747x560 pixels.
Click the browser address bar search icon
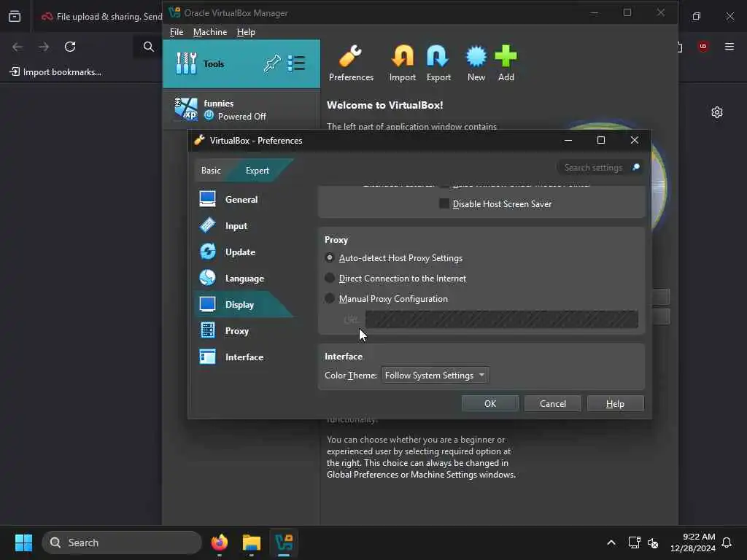tap(149, 47)
